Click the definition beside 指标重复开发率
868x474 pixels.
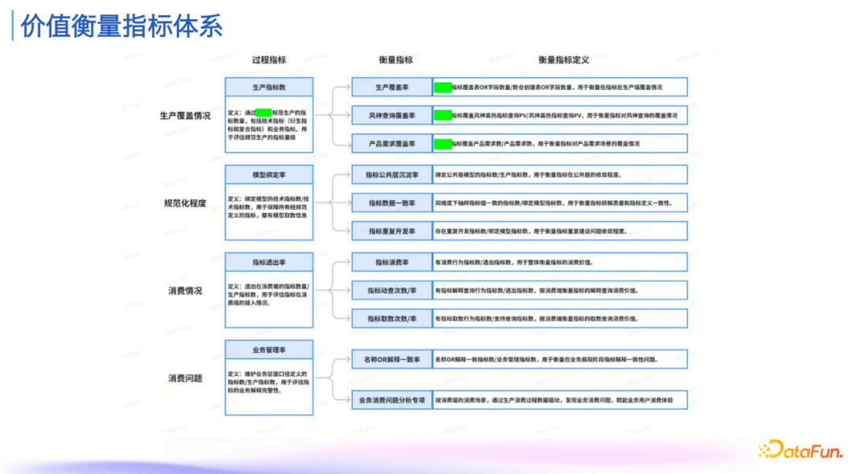point(559,231)
